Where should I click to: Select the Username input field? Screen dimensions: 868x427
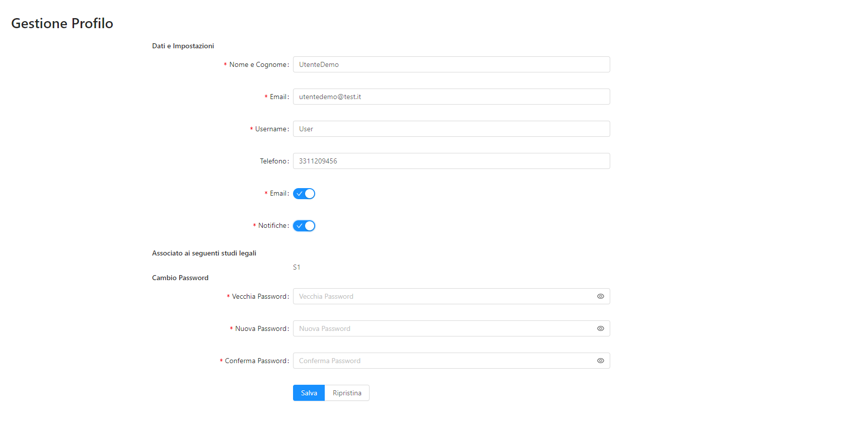[451, 129]
